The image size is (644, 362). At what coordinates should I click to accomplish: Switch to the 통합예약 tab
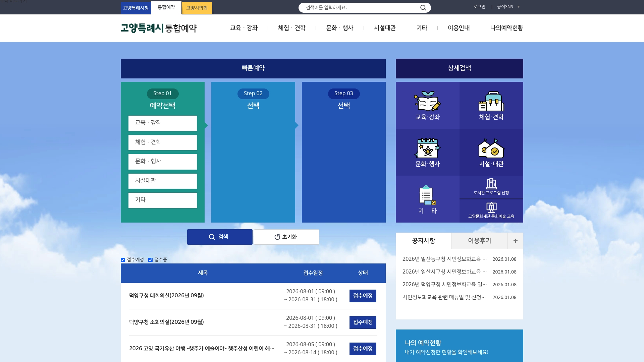[x=166, y=8]
